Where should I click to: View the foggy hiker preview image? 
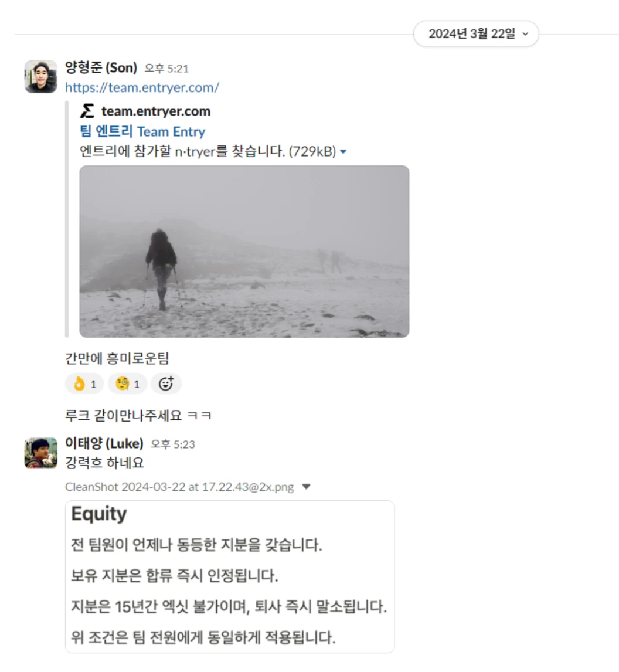244,252
